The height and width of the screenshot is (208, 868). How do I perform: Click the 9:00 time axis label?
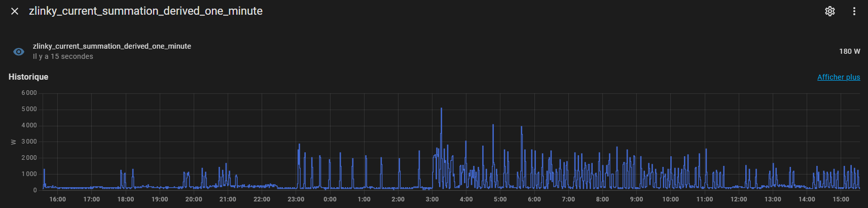click(636, 199)
